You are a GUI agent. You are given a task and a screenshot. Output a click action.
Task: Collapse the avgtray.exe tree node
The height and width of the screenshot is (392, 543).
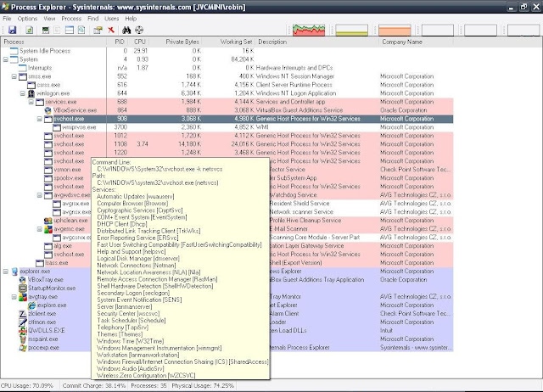tap(14, 297)
